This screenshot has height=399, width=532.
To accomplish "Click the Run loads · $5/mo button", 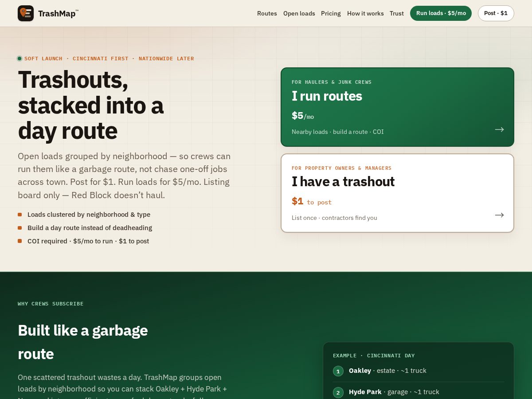I will tap(441, 13).
